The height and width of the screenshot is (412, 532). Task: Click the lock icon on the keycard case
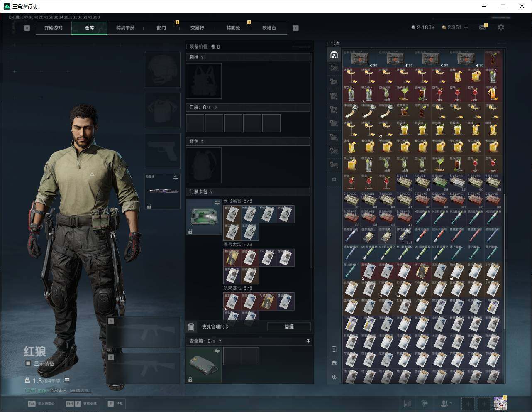190,231
